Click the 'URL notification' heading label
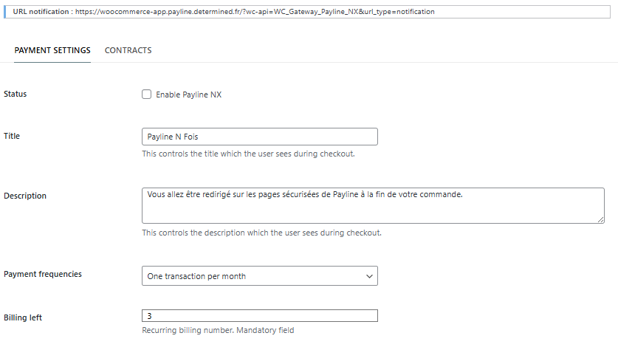The height and width of the screenshot is (364, 618). 41,13
